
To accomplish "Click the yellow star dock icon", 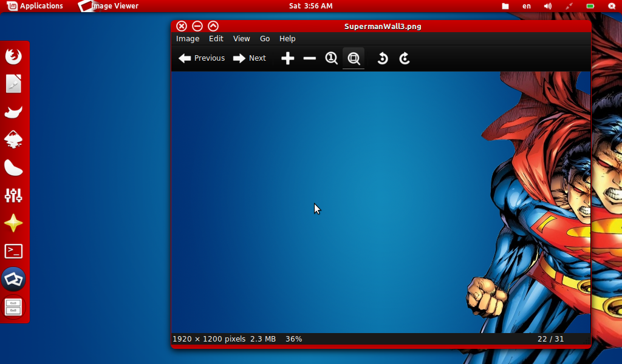I will point(13,223).
